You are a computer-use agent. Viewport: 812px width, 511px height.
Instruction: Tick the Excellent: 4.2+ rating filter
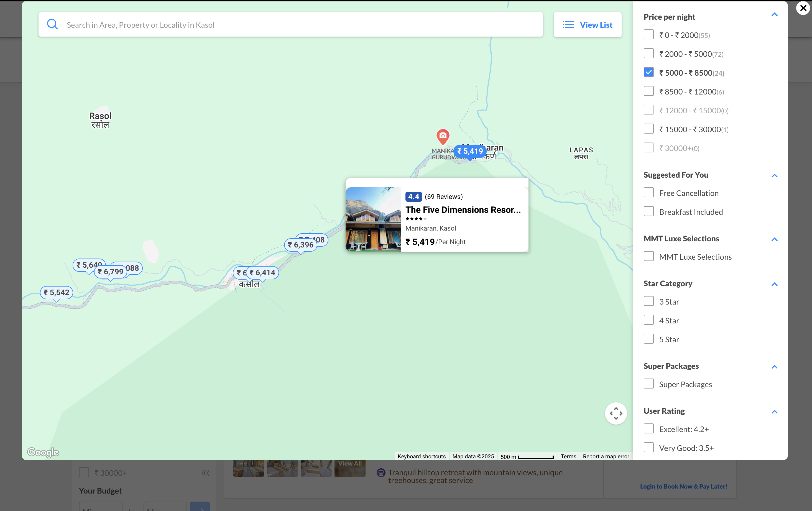648,429
